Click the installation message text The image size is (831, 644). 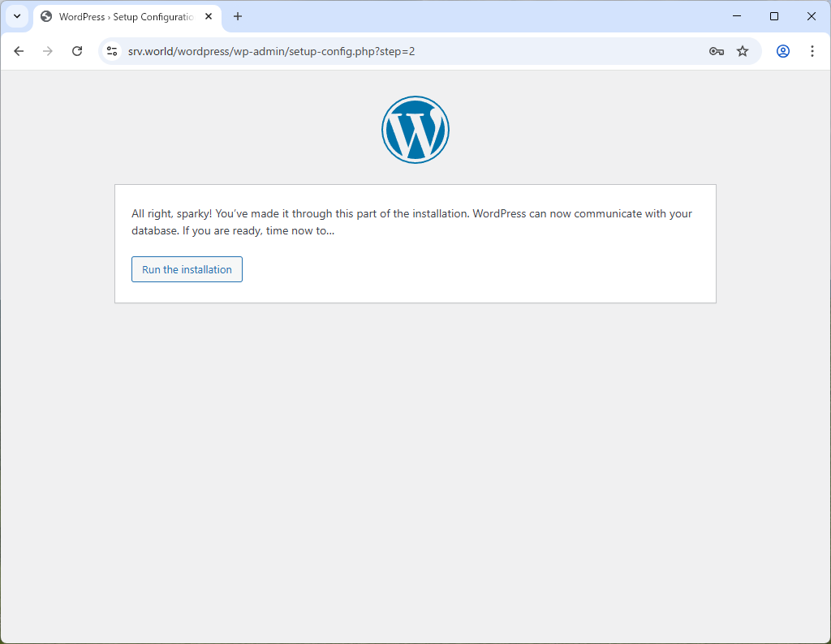411,221
